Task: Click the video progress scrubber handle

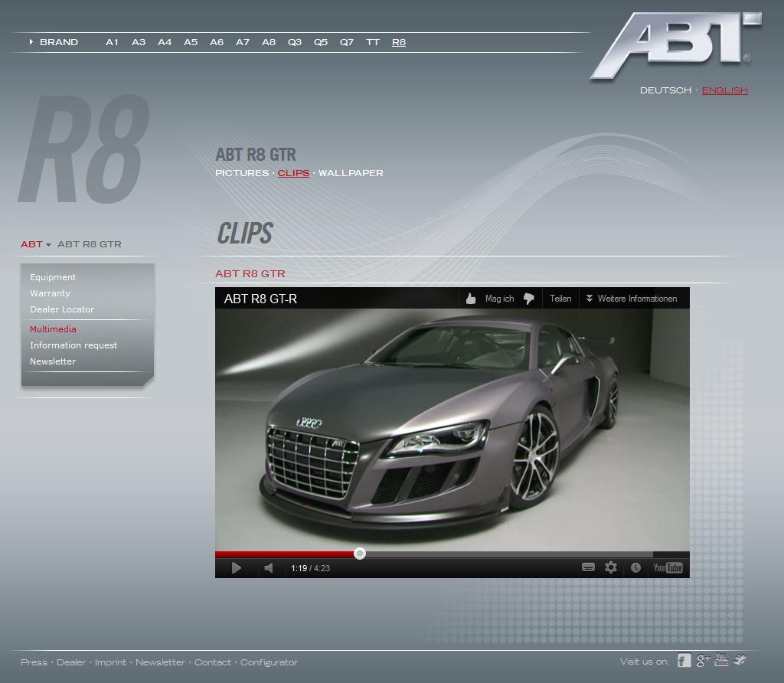Action: coord(360,554)
